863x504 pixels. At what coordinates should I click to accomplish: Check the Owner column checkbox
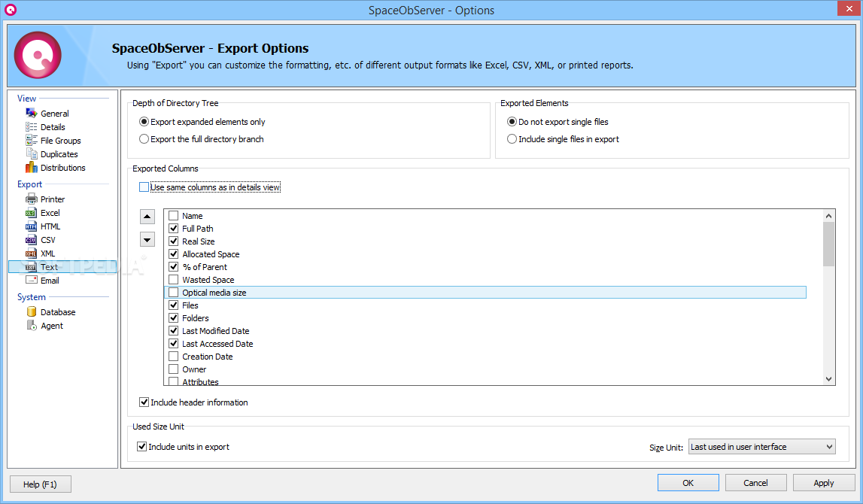(x=173, y=369)
